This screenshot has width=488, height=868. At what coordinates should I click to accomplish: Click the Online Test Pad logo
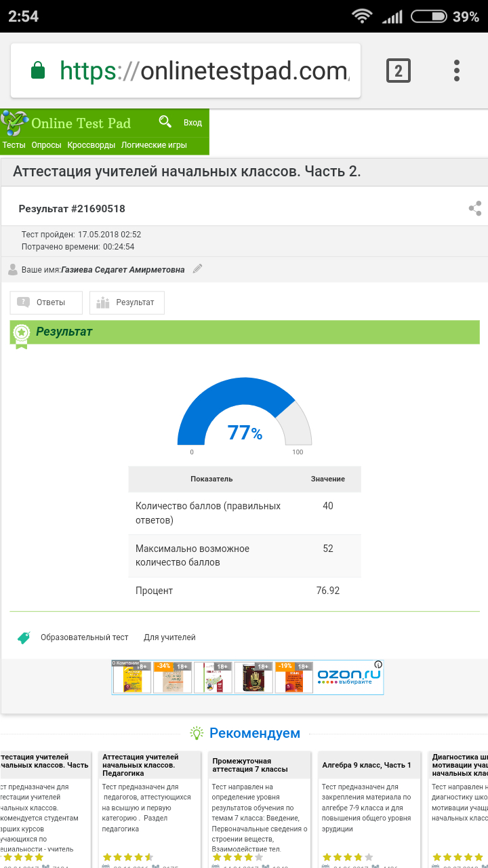(x=66, y=123)
